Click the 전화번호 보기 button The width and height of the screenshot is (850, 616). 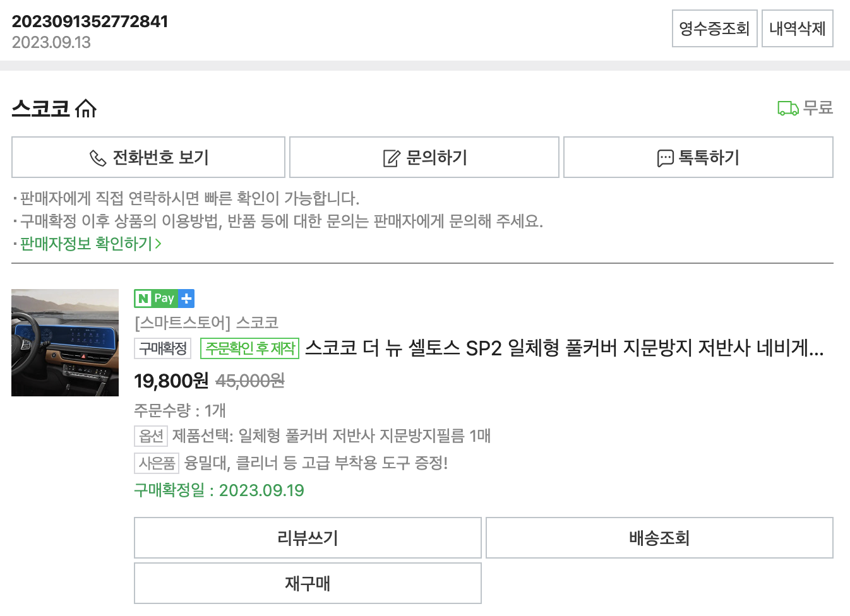148,157
